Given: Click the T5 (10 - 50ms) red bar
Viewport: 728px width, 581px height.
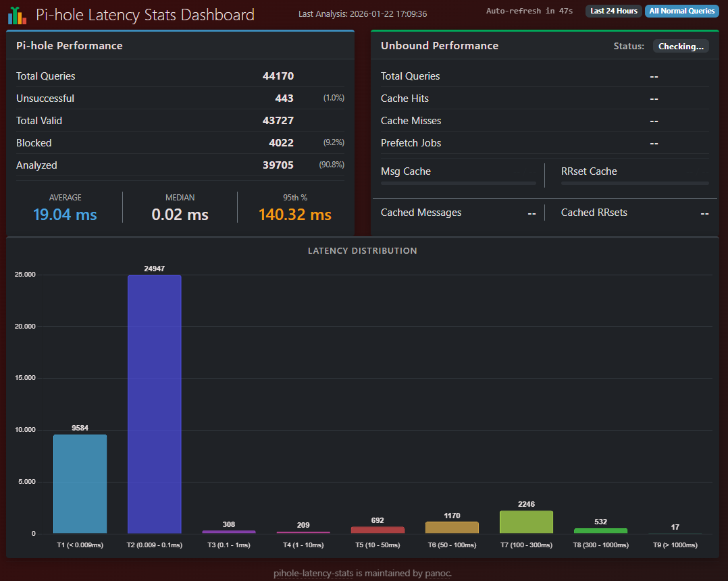Looking at the screenshot, I should [x=378, y=530].
